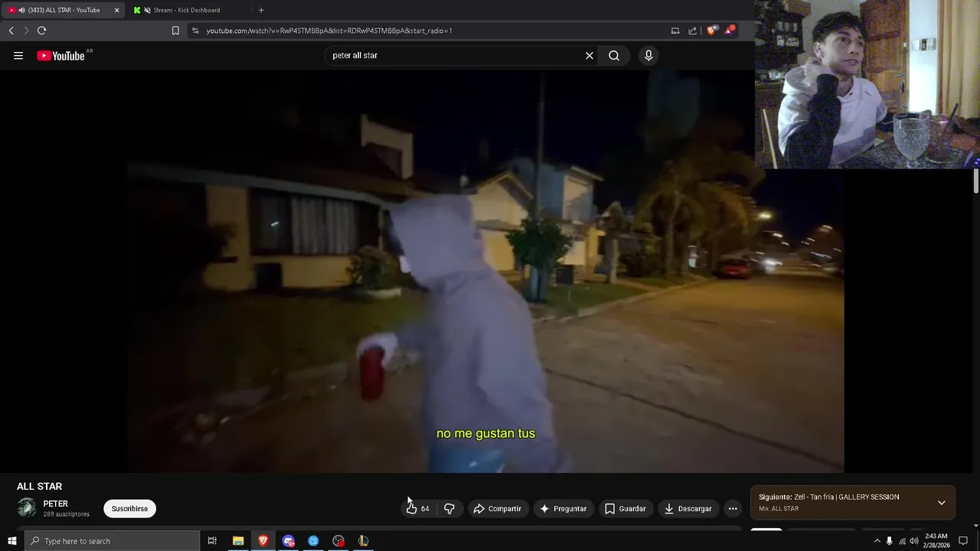This screenshot has width=980, height=551.
Task: View site information icon in address bar
Action: click(195, 31)
